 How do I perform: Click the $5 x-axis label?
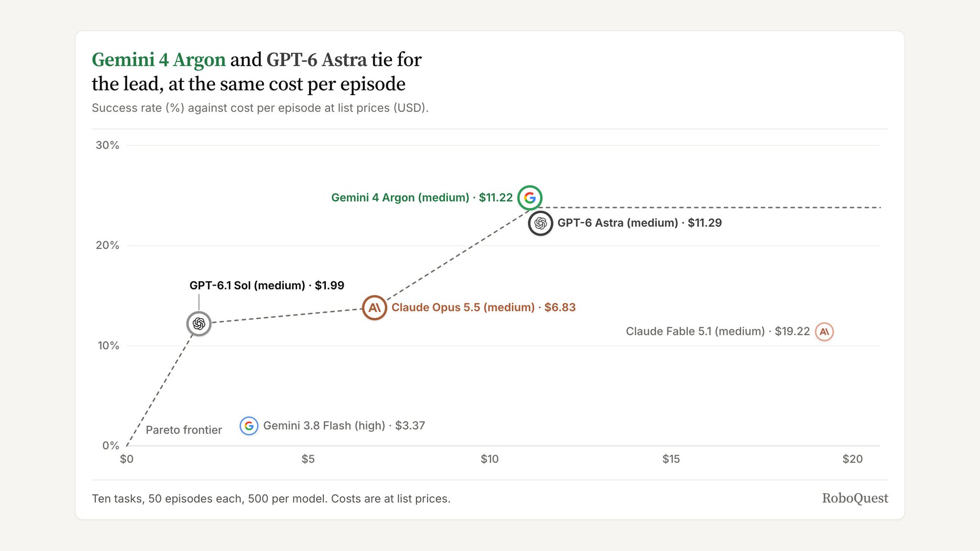click(x=308, y=459)
